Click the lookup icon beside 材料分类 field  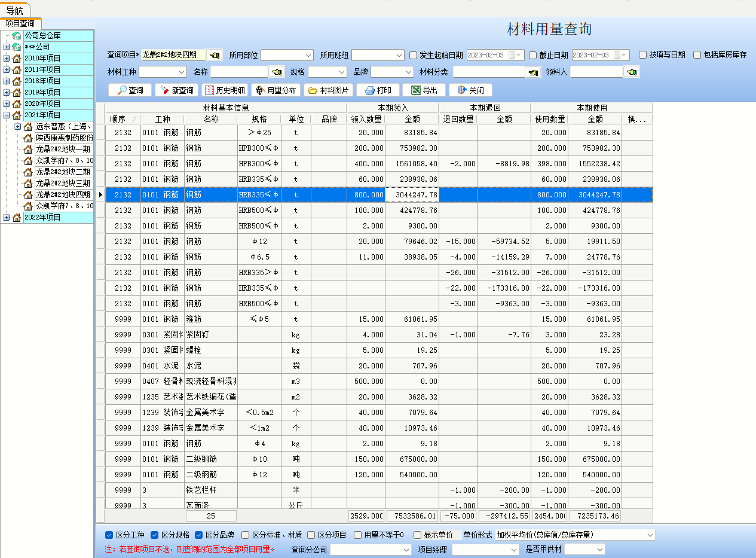pos(533,72)
